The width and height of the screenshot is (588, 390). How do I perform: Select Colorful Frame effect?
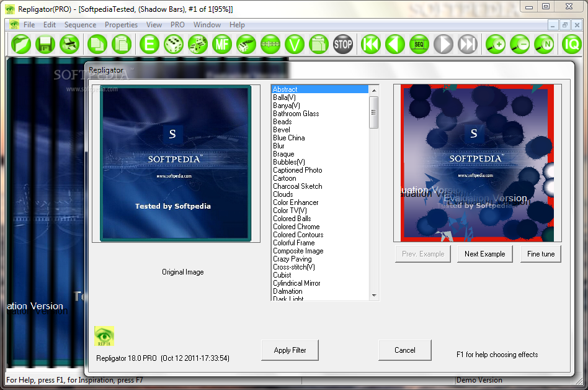click(x=319, y=243)
